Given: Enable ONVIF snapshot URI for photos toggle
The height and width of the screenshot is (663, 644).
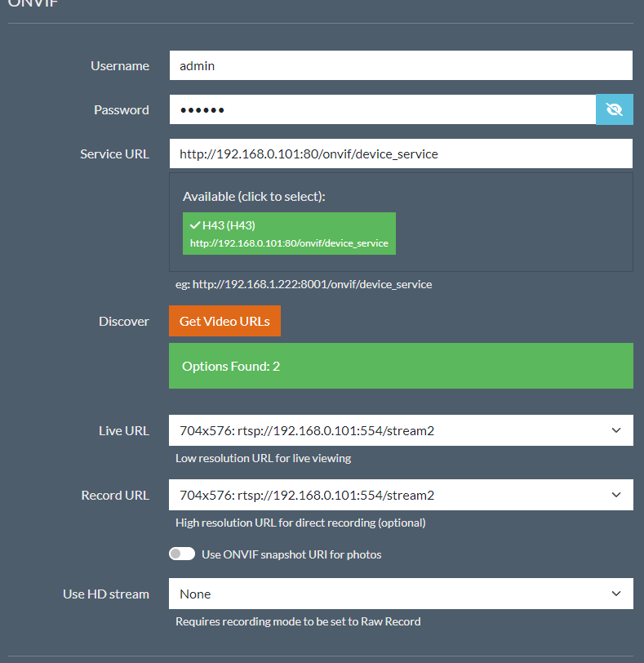Looking at the screenshot, I should tap(182, 554).
